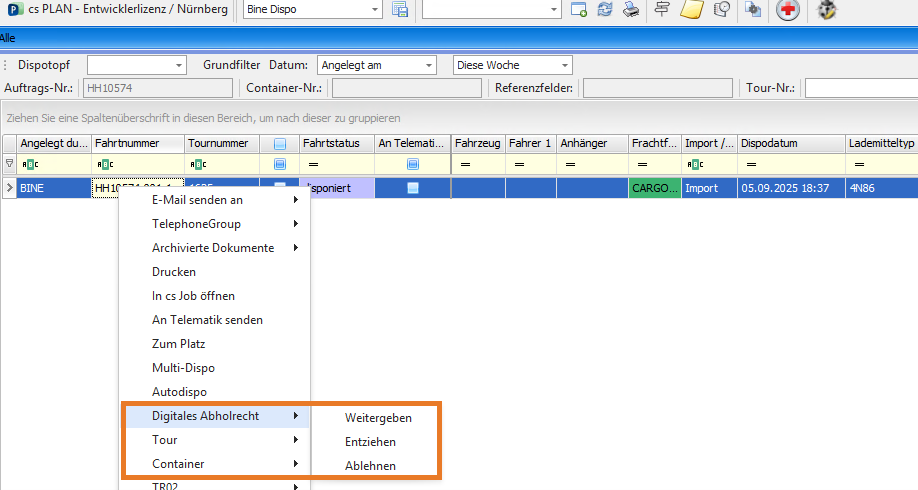The image size is (918, 490).
Task: Toggle the An Telematik filter row checkbox
Action: pyautogui.click(x=412, y=163)
